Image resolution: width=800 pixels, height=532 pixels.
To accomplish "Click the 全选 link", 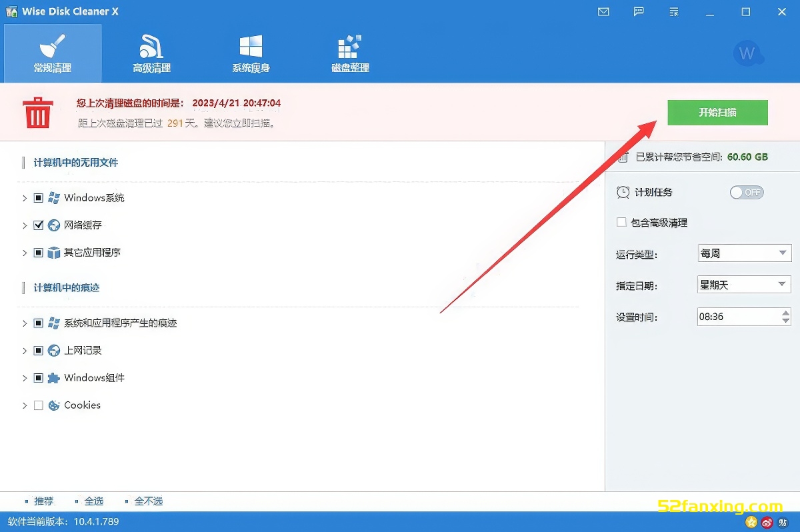I will [94, 501].
